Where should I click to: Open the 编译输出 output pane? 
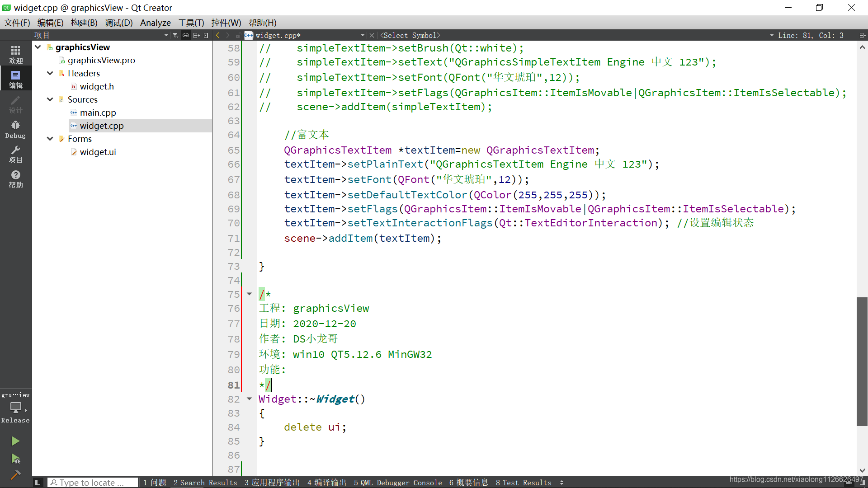tap(326, 483)
